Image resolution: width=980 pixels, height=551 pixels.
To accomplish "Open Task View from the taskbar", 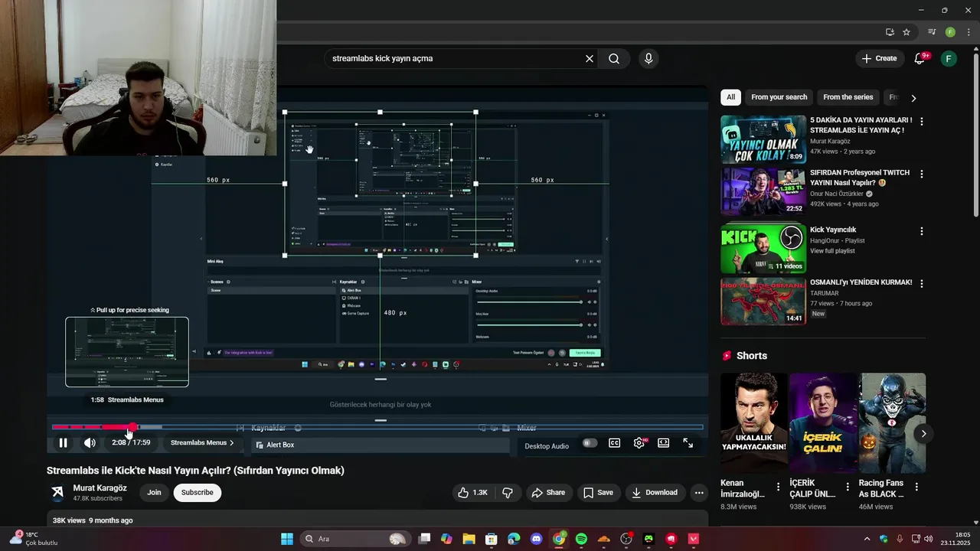I will click(424, 539).
